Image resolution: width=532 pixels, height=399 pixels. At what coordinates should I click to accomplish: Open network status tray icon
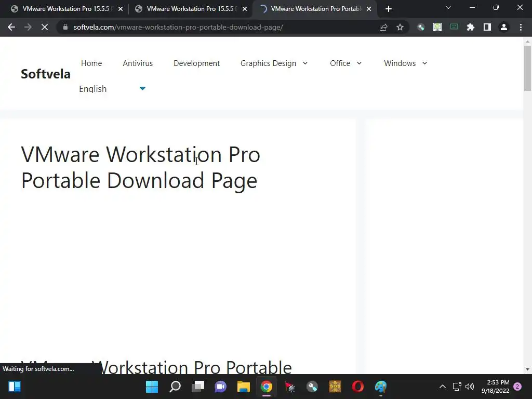[457, 387]
